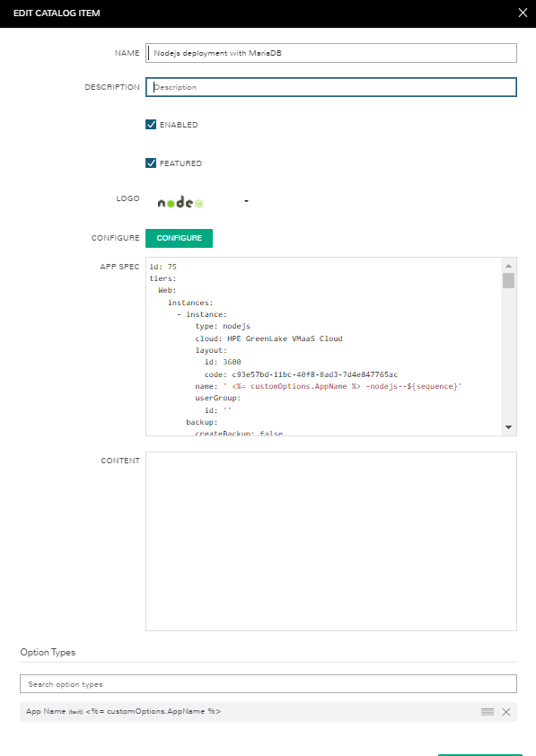536x756 pixels.
Task: Click the App Spec scrollbar down arrow
Action: tap(508, 427)
